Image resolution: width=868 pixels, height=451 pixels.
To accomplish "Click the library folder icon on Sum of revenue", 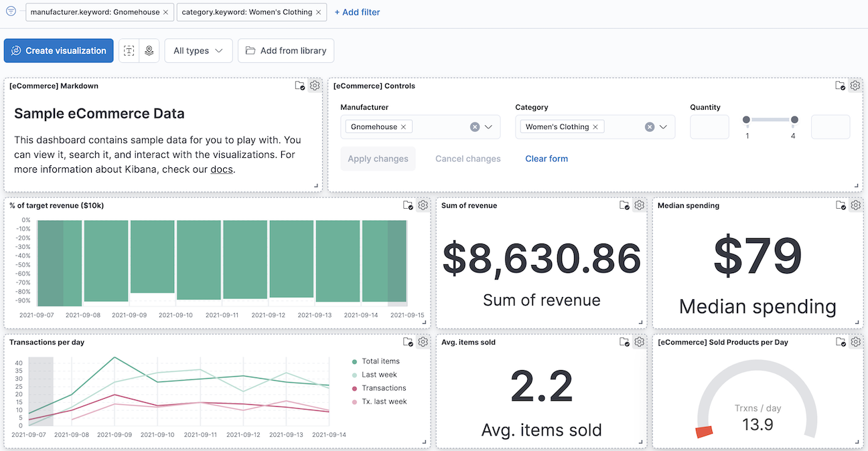I will coord(624,205).
